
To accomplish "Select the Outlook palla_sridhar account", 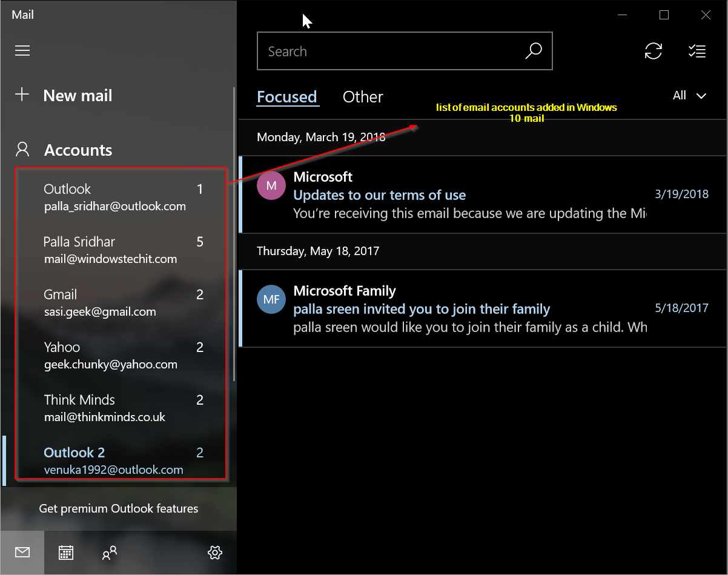I will [120, 197].
